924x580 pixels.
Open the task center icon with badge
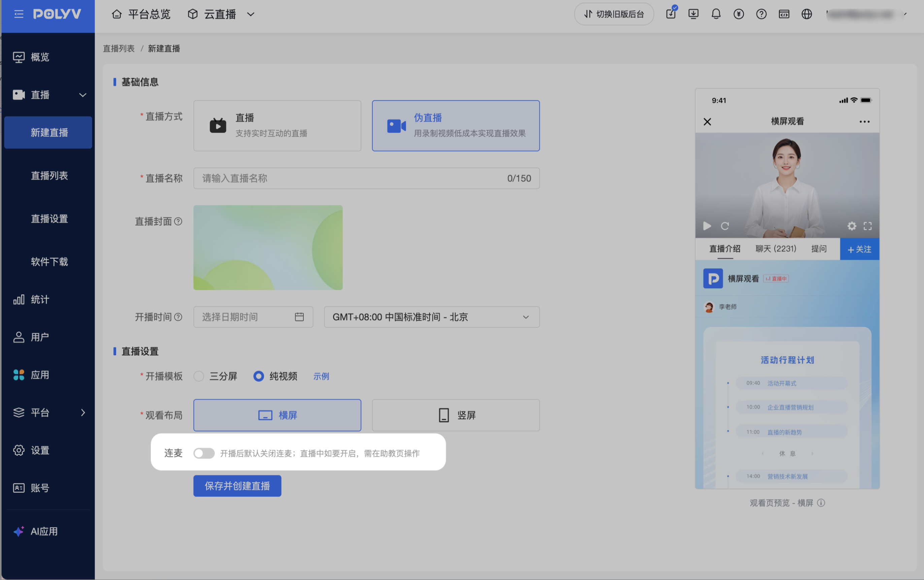click(671, 14)
